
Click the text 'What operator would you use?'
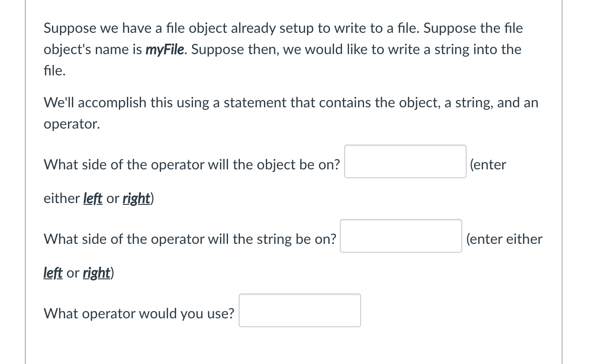[x=138, y=313]
